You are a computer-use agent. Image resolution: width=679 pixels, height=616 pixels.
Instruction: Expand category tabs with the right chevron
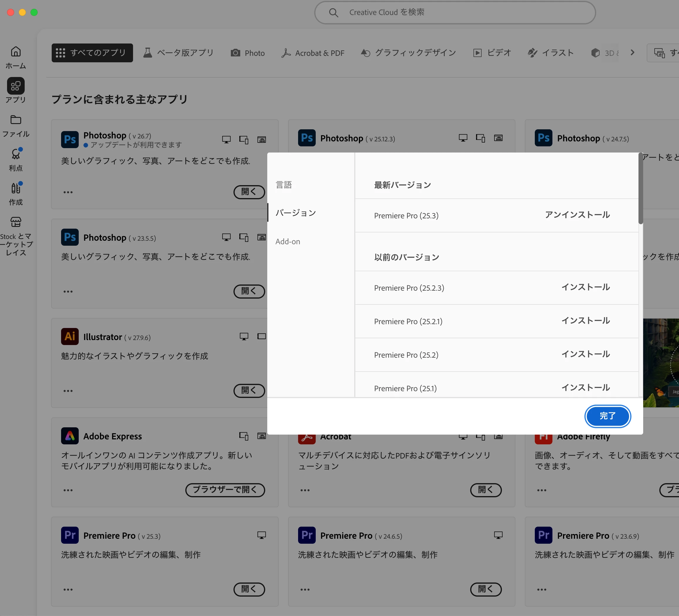coord(632,53)
